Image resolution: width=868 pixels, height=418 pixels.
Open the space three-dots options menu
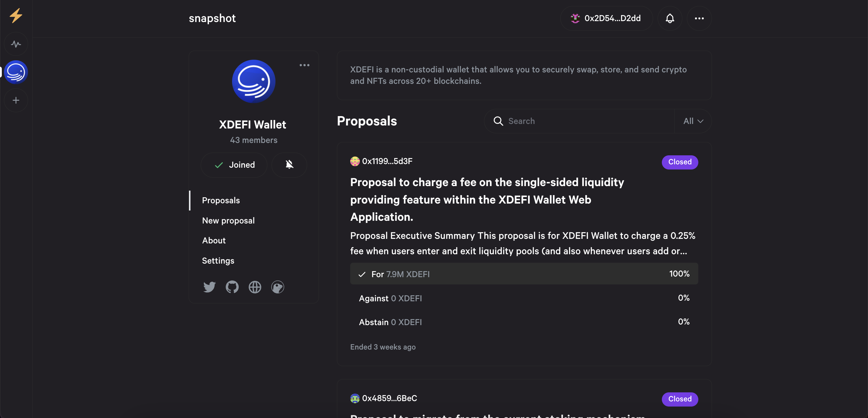304,65
